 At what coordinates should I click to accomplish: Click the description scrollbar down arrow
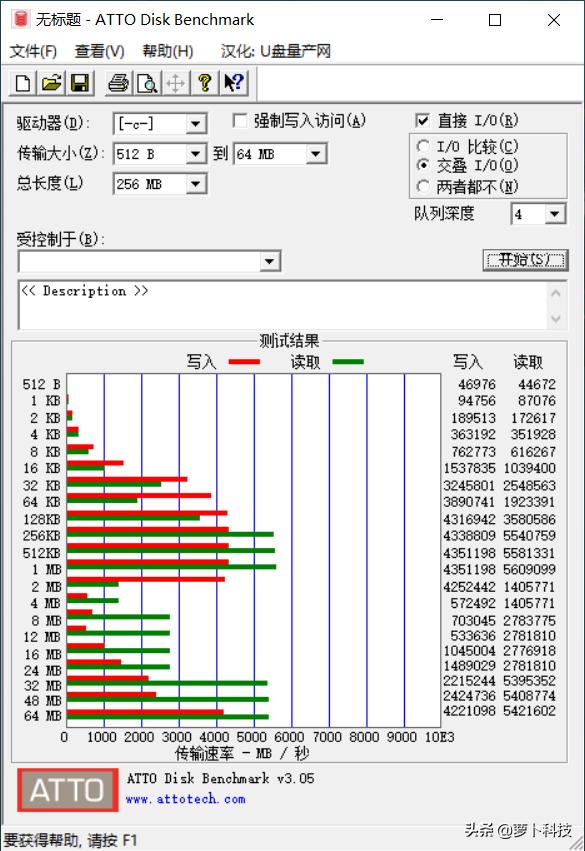pos(556,318)
